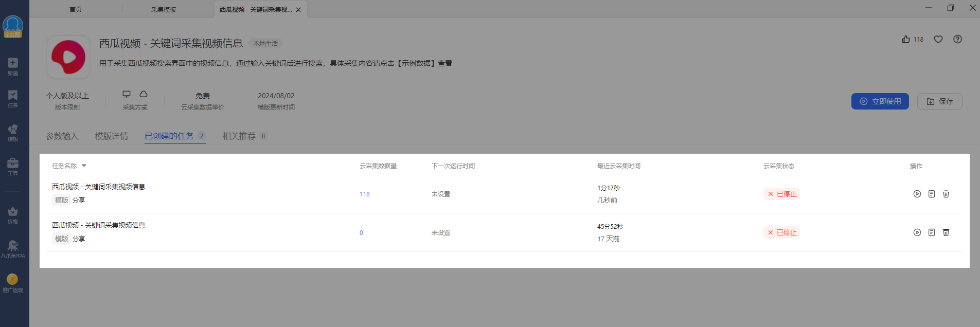Viewport: 980px width, 327px height.
Task: Close the 西瓜视频 tab
Action: pos(298,10)
